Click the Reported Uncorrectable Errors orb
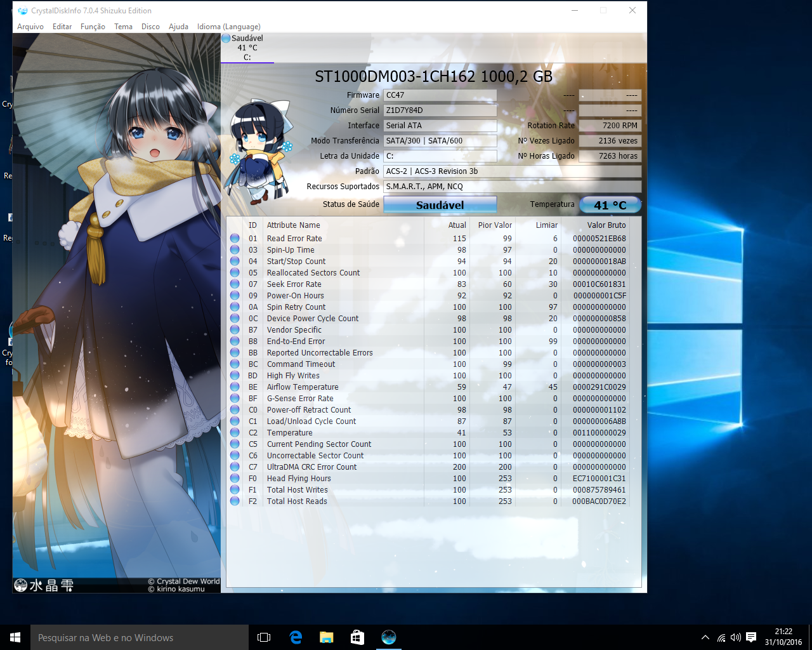Image resolution: width=812 pixels, height=650 pixels. (235, 353)
